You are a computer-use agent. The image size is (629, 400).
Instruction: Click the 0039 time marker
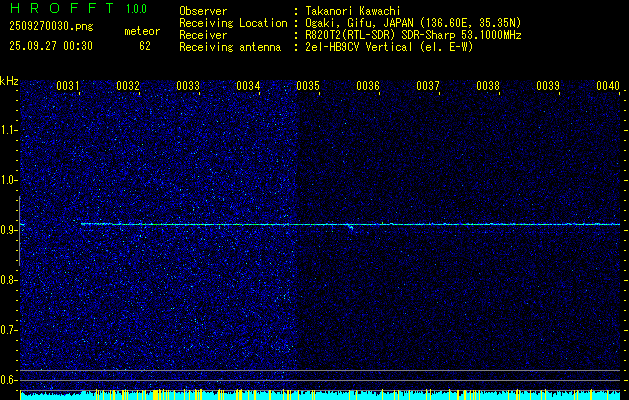548,86
